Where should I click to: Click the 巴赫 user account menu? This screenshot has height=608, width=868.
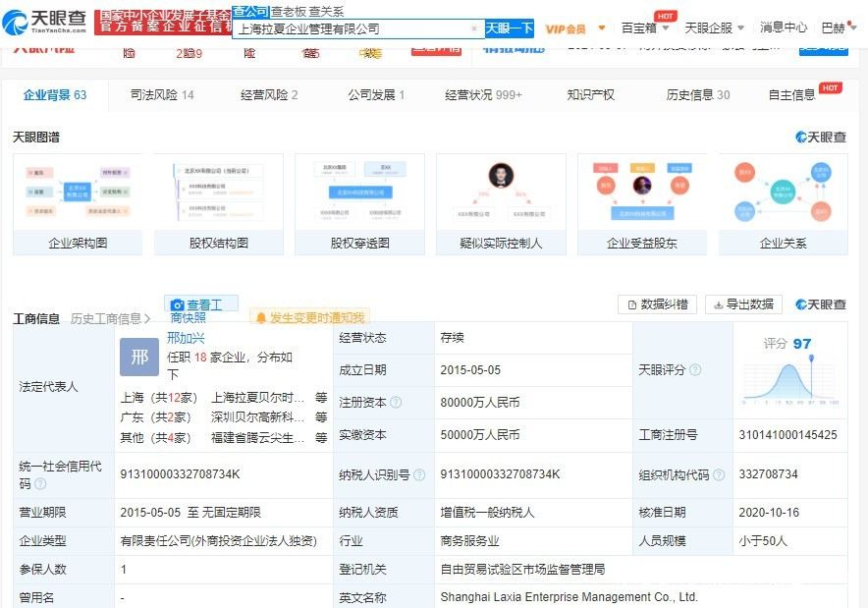[838, 28]
